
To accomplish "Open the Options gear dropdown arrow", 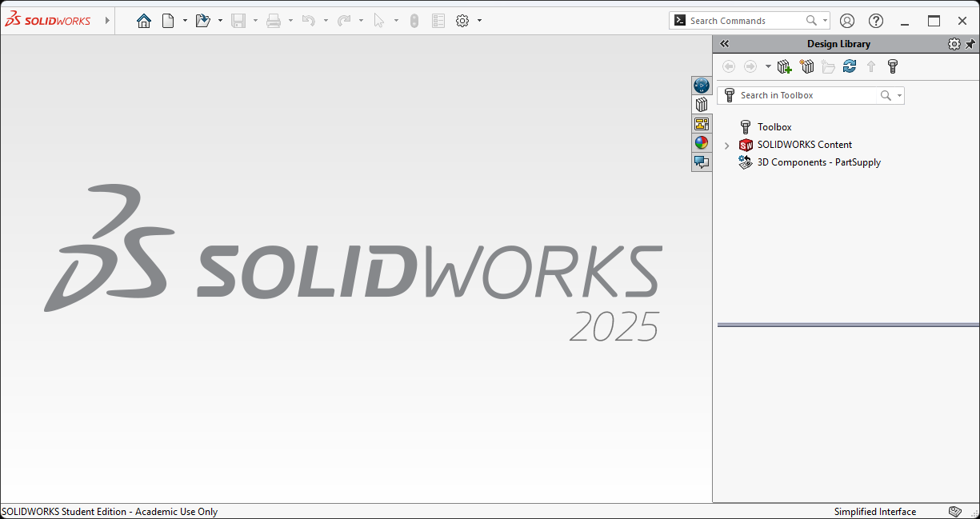I will click(x=479, y=21).
